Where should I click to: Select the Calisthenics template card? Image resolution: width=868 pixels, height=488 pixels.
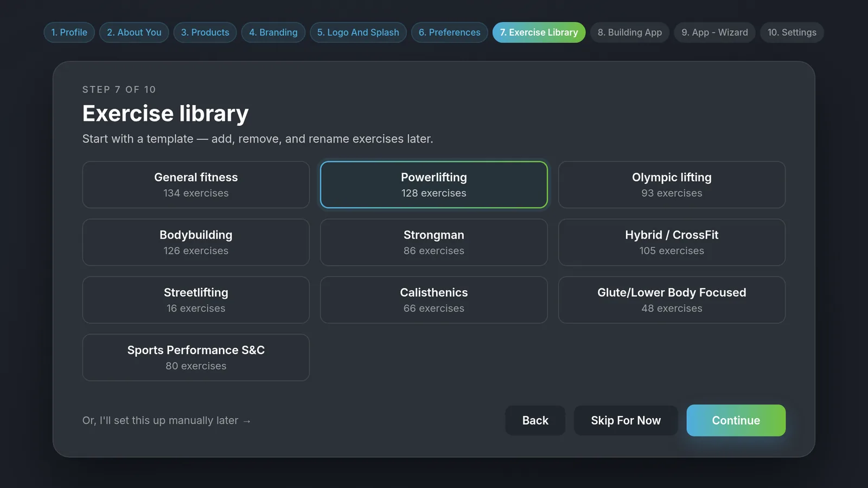[x=434, y=300]
